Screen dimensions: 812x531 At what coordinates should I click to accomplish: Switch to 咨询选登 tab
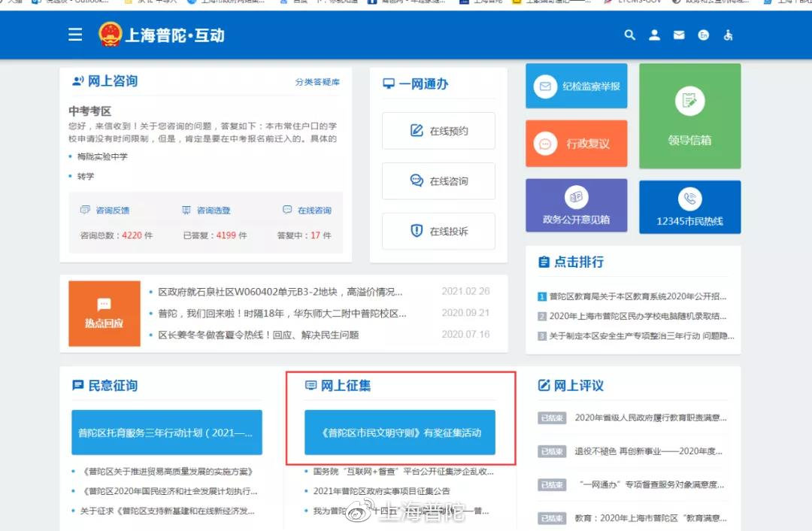click(207, 211)
